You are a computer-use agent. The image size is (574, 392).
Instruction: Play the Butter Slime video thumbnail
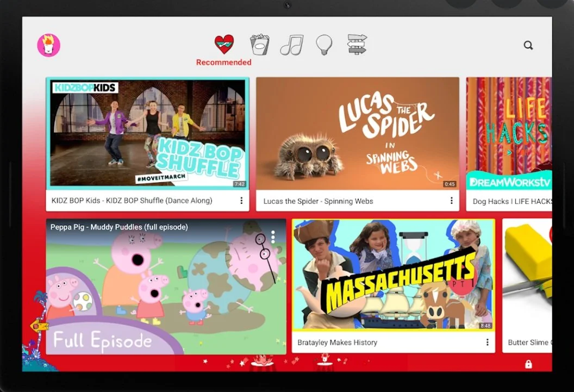pyautogui.click(x=527, y=275)
